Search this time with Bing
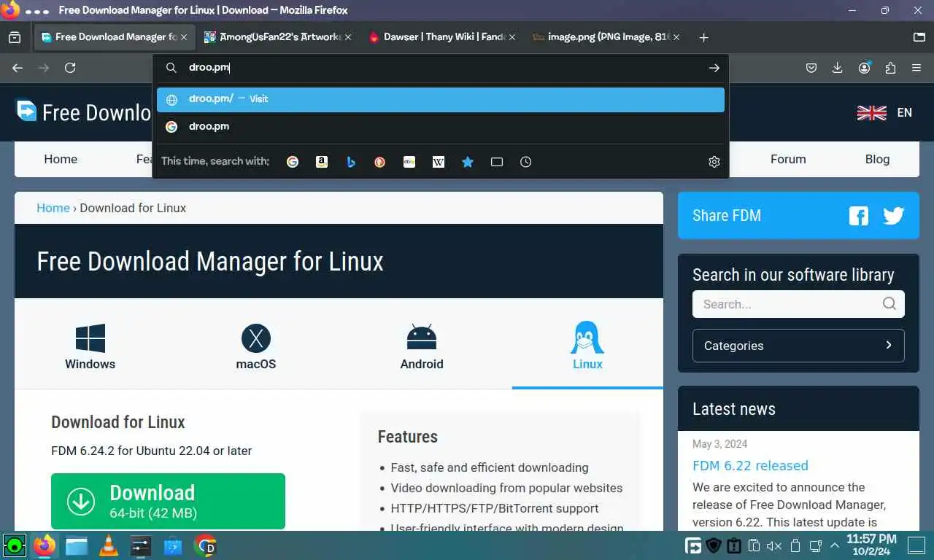 pos(351,162)
